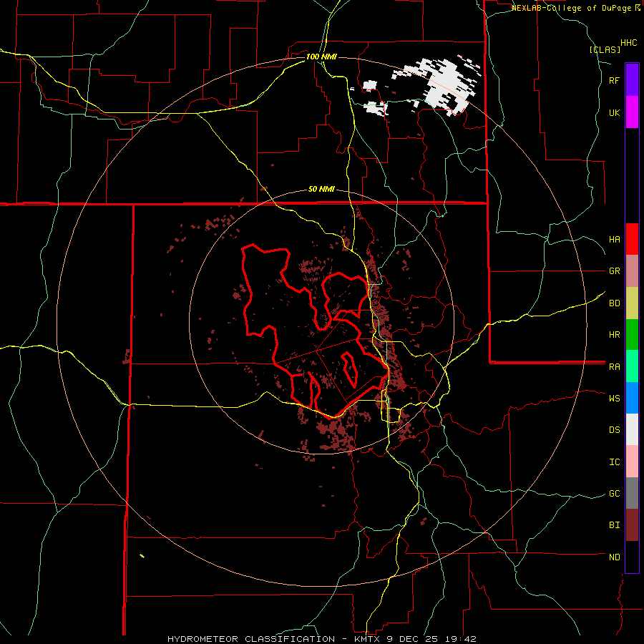Click the HA legend label
Viewport: 644px width, 644px height.
click(x=614, y=240)
